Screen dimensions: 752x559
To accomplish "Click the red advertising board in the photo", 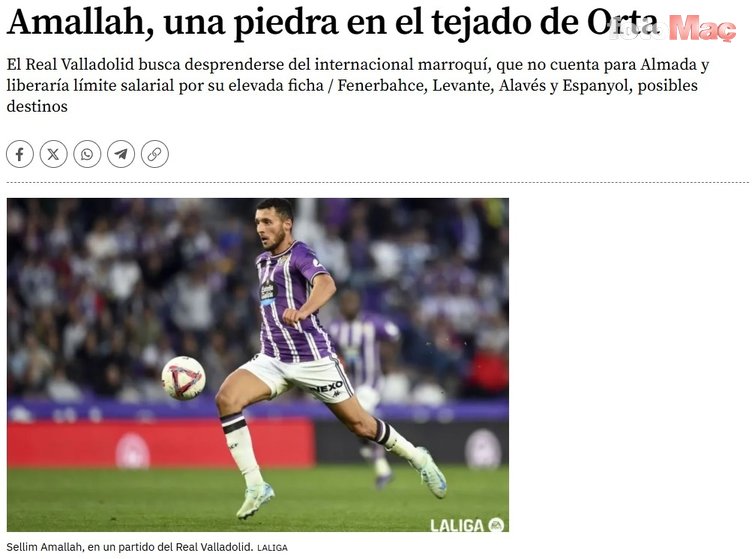I will (160, 443).
